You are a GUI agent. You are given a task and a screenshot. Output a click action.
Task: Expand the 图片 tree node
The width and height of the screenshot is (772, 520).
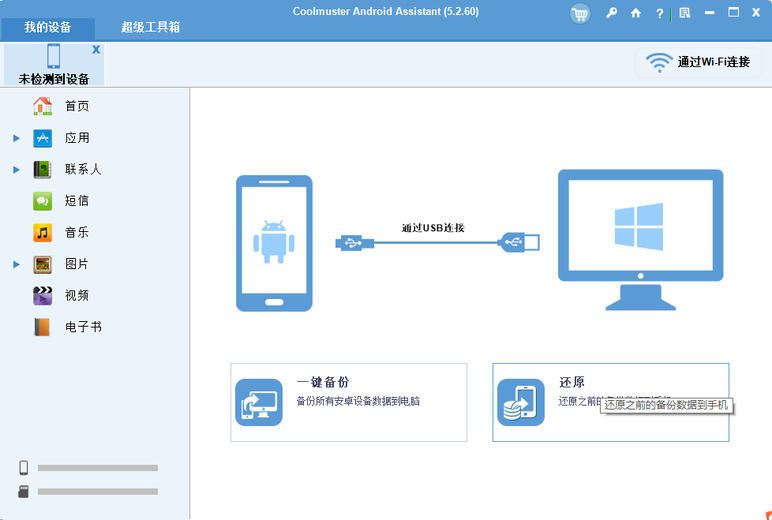tap(16, 264)
